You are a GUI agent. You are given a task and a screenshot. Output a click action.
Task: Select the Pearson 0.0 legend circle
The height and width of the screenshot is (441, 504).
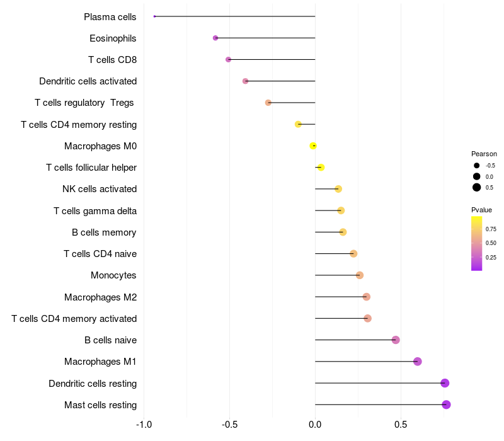point(477,176)
